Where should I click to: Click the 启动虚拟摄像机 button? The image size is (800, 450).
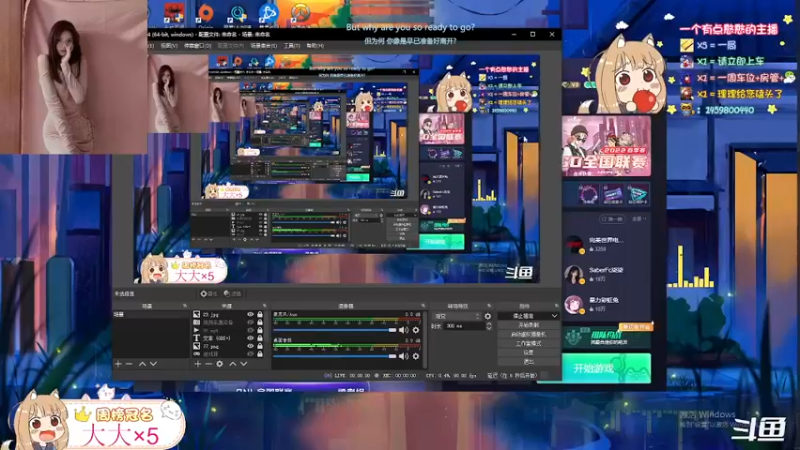click(x=528, y=334)
